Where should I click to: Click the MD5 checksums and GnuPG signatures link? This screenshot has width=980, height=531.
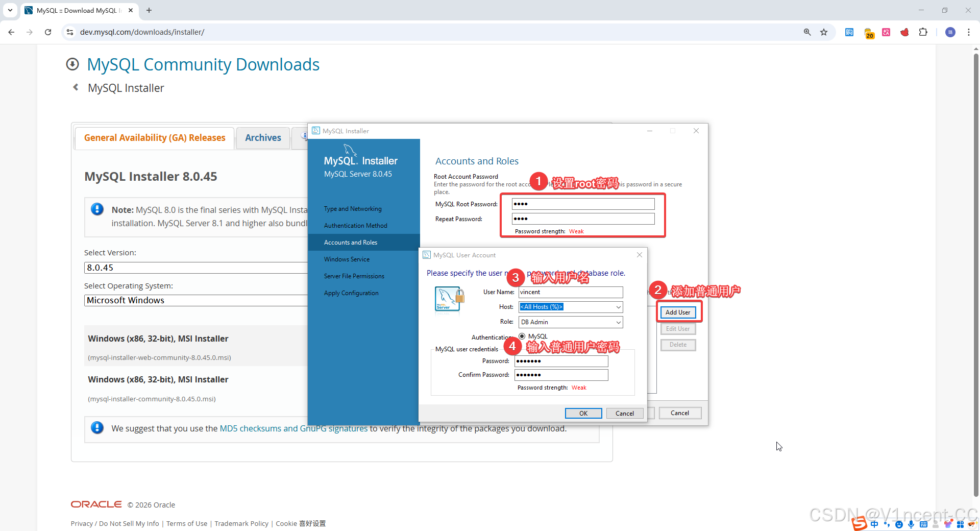click(x=293, y=428)
